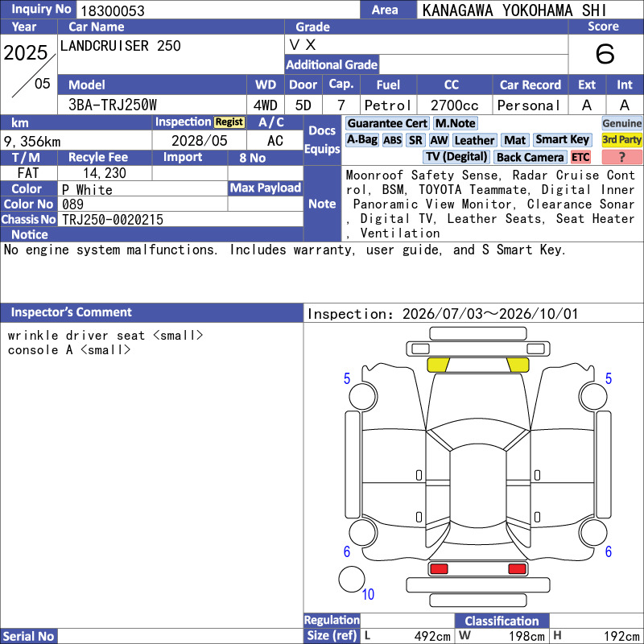Select the TV (Degital) badge
Viewport: 644px width, 644px height.
click(456, 157)
